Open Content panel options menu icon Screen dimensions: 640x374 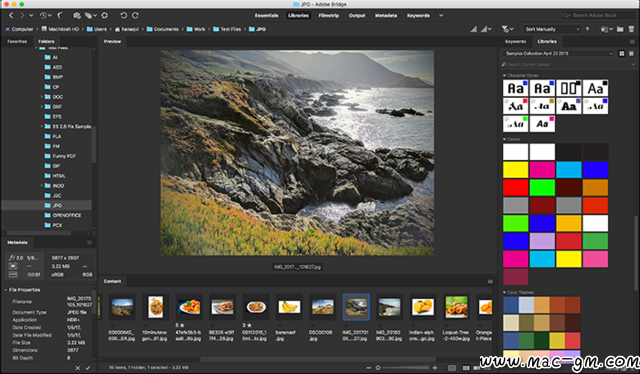coord(490,281)
